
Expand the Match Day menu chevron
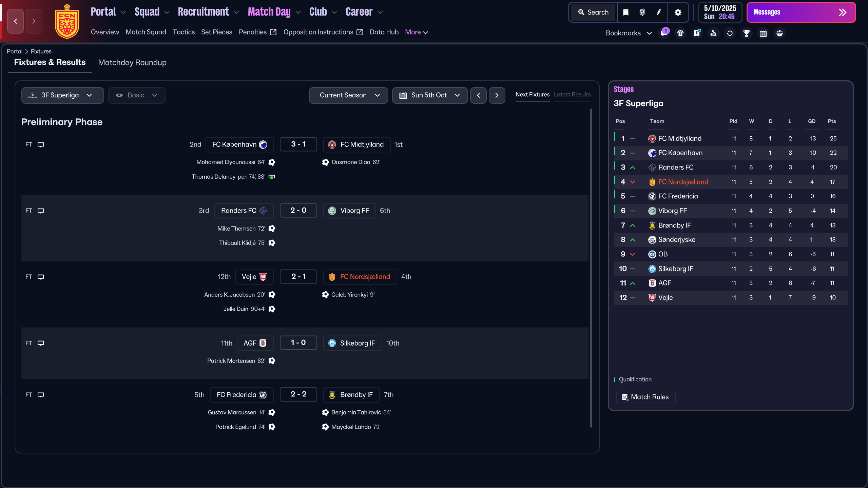pyautogui.click(x=298, y=13)
